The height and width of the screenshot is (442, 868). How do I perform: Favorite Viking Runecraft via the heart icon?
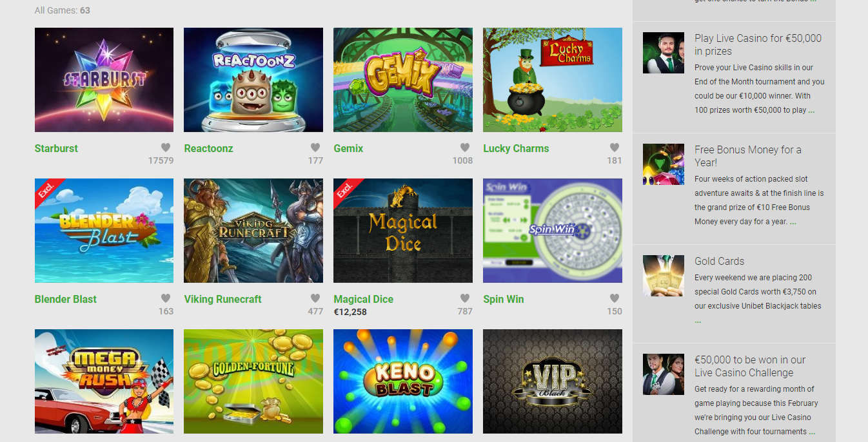coord(315,298)
